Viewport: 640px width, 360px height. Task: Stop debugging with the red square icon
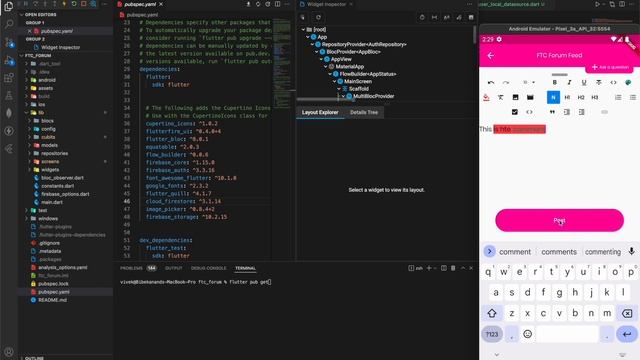point(83,4)
